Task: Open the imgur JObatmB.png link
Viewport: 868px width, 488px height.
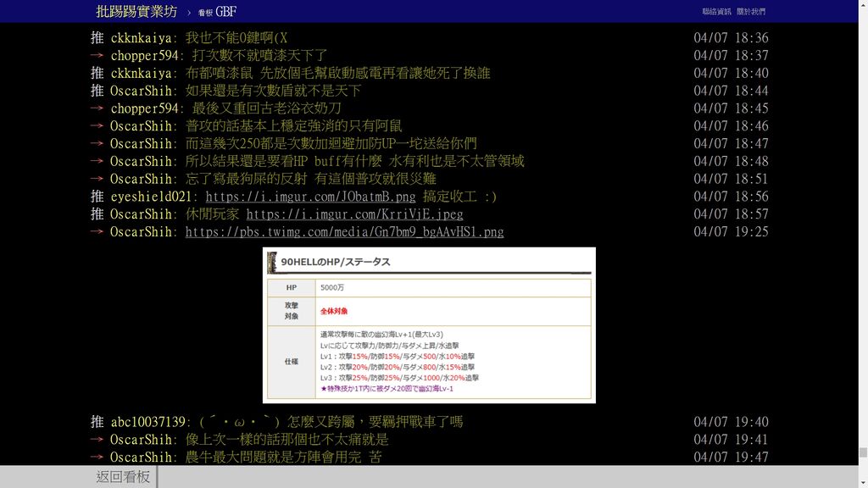Action: 311,197
